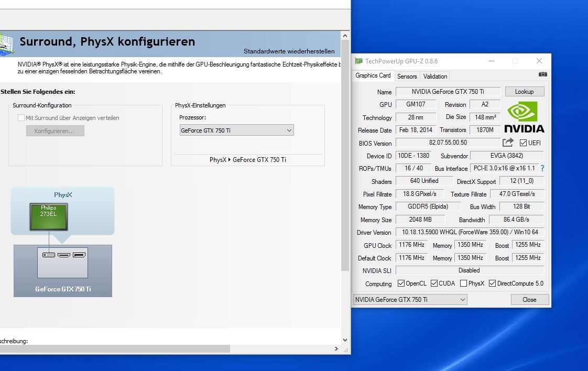Click the Device ID field 10DE - 1380
The height and width of the screenshot is (371, 588).
413,155
